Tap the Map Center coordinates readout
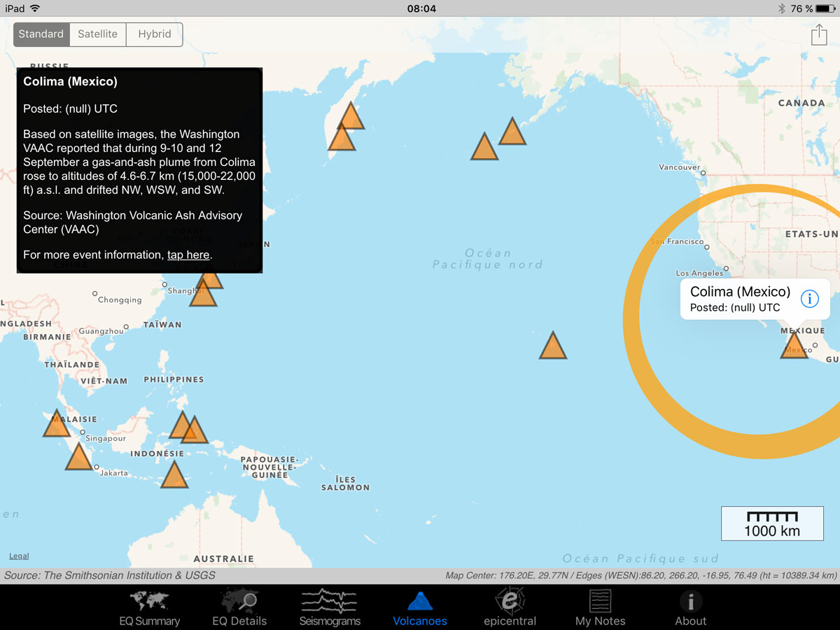 click(641, 576)
